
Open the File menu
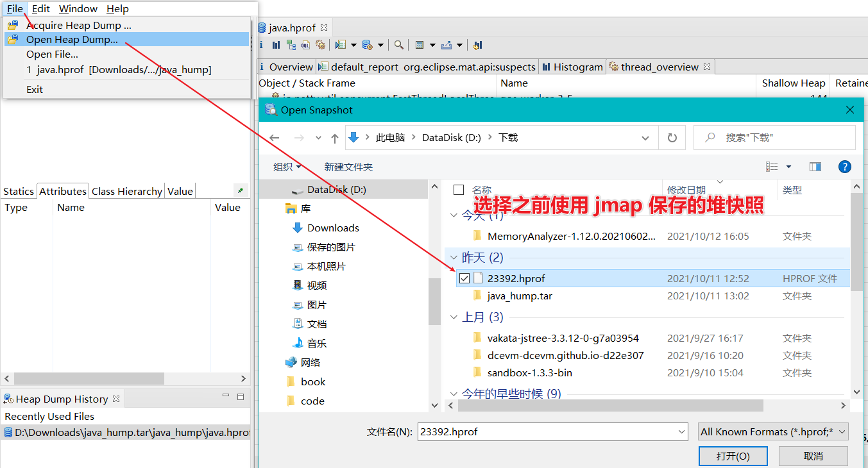point(15,9)
